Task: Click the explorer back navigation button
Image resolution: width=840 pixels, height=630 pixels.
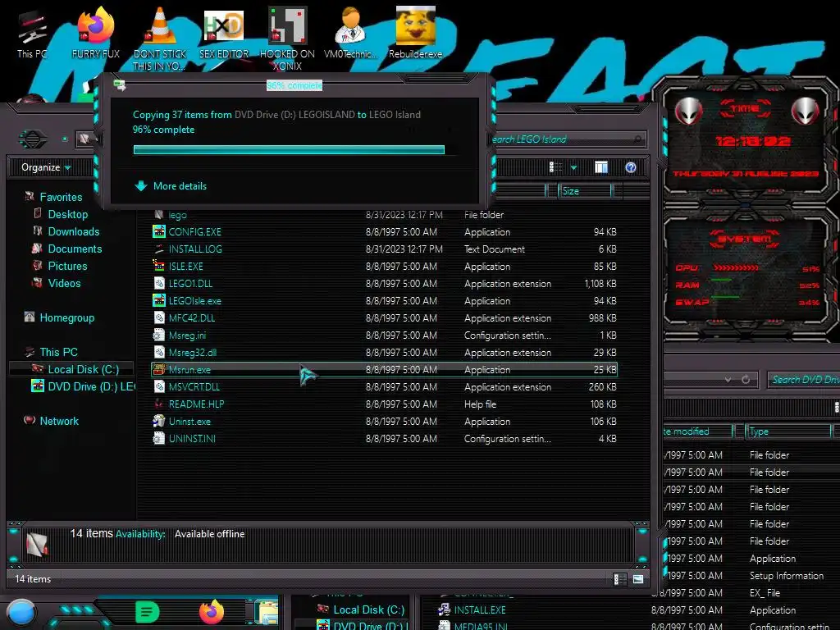Action: 33,139
